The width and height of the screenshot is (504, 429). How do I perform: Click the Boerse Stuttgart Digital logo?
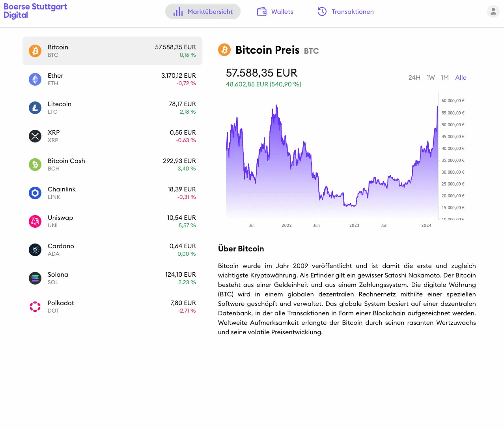point(35,11)
